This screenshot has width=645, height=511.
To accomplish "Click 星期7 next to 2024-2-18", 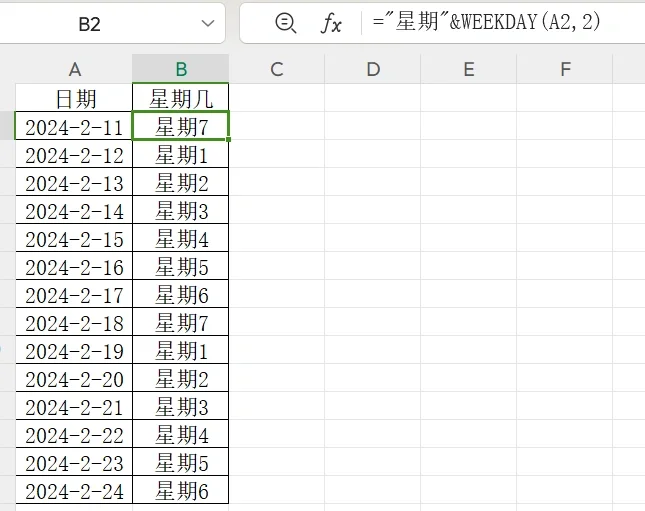I will pyautogui.click(x=181, y=322).
